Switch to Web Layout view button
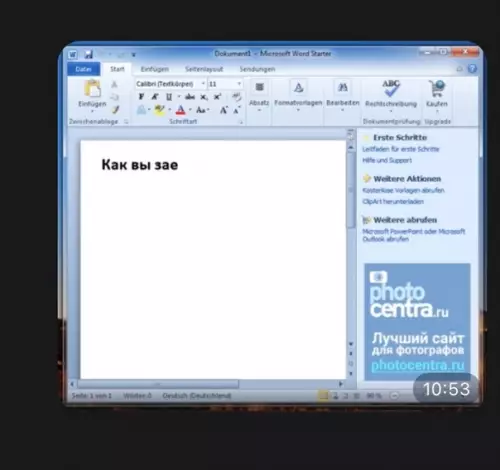The image size is (500, 470). (x=346, y=396)
